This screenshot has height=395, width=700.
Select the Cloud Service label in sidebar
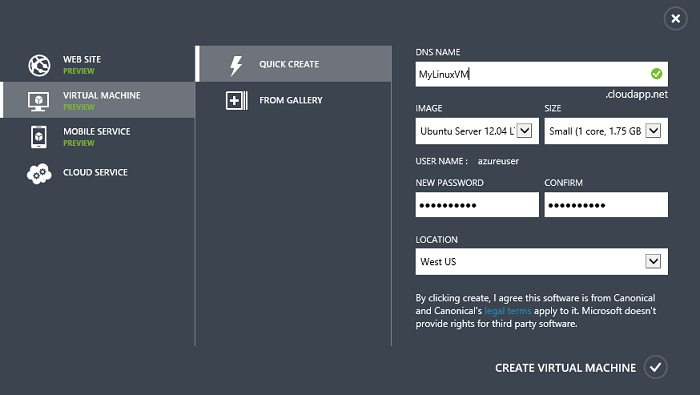pyautogui.click(x=95, y=172)
